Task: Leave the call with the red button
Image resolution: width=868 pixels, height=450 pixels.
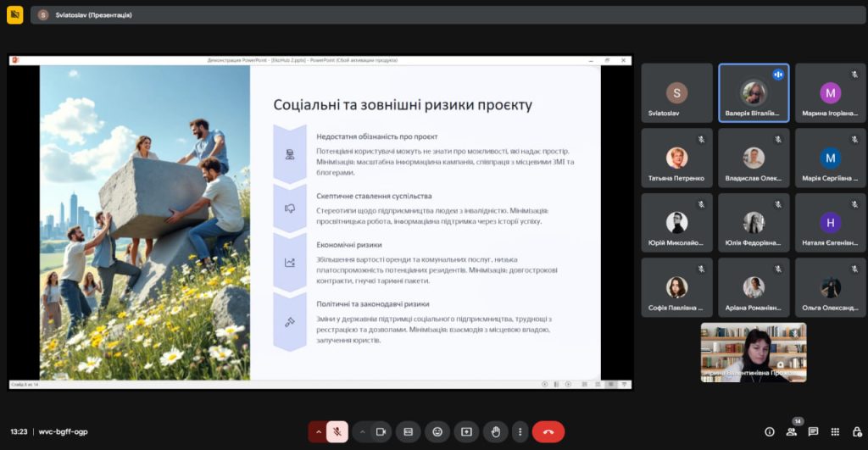Action: pos(548,431)
